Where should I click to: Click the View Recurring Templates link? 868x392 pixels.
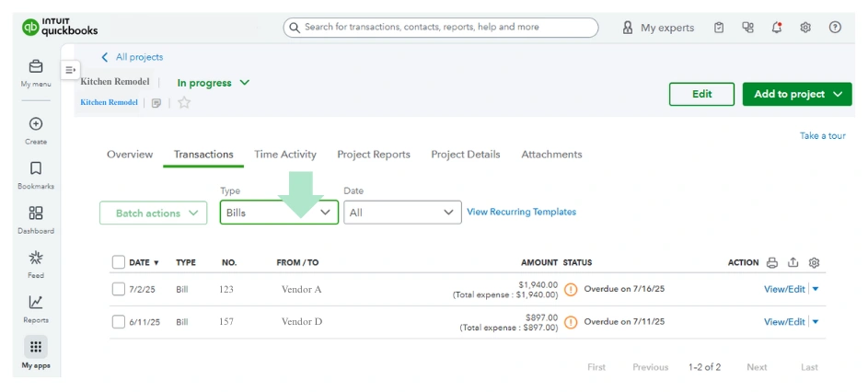(x=521, y=212)
